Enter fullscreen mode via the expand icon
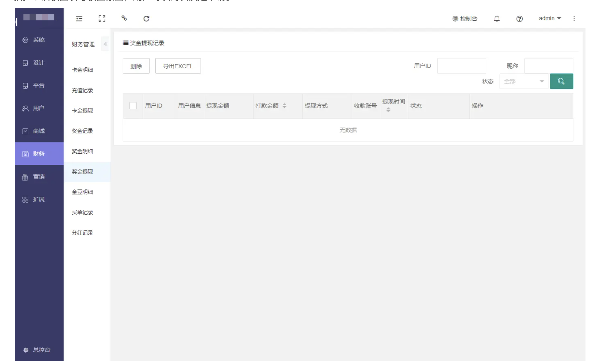 102,18
